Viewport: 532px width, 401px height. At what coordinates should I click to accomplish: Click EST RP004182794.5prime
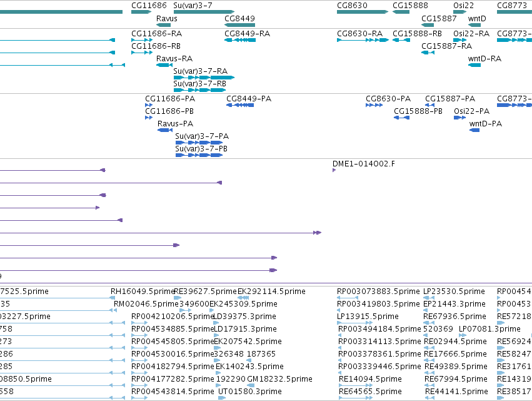[173, 367]
